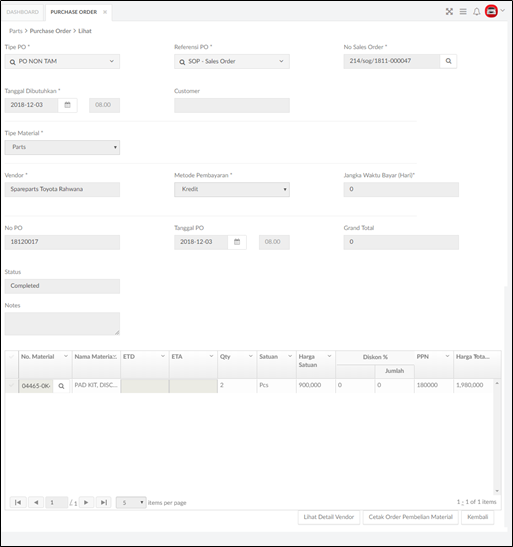Screen dimensions: 513x547
Task: Open the hamburger menu icon
Action: click(463, 12)
